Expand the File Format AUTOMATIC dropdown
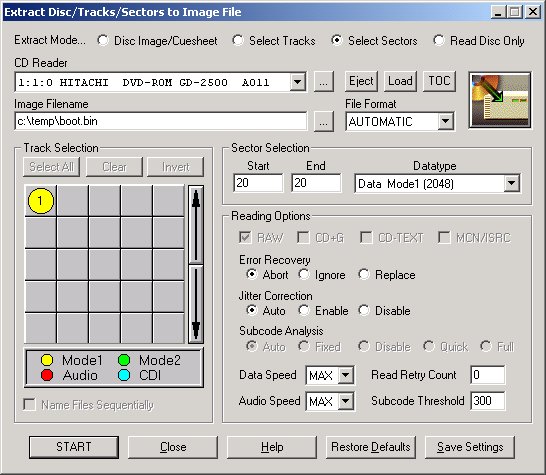 [x=445, y=122]
